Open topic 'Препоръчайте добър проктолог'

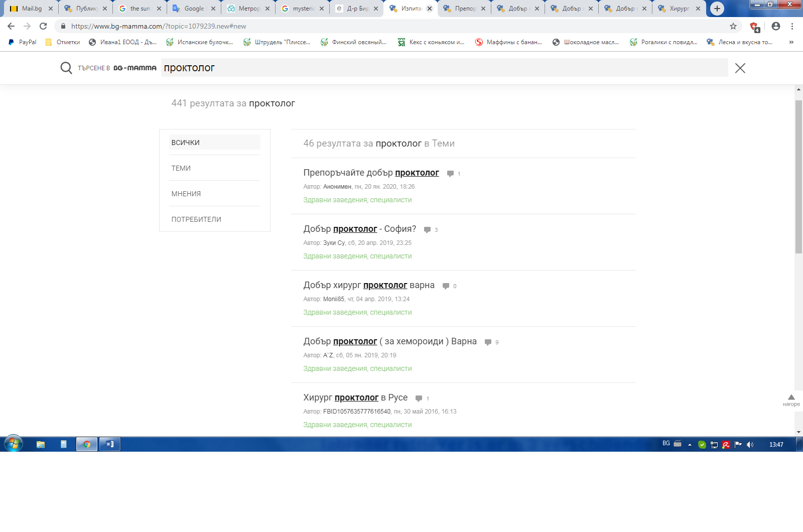pyautogui.click(x=371, y=173)
